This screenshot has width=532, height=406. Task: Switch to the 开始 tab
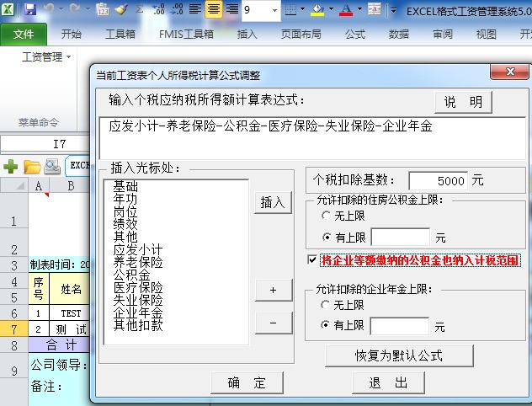pyautogui.click(x=72, y=35)
